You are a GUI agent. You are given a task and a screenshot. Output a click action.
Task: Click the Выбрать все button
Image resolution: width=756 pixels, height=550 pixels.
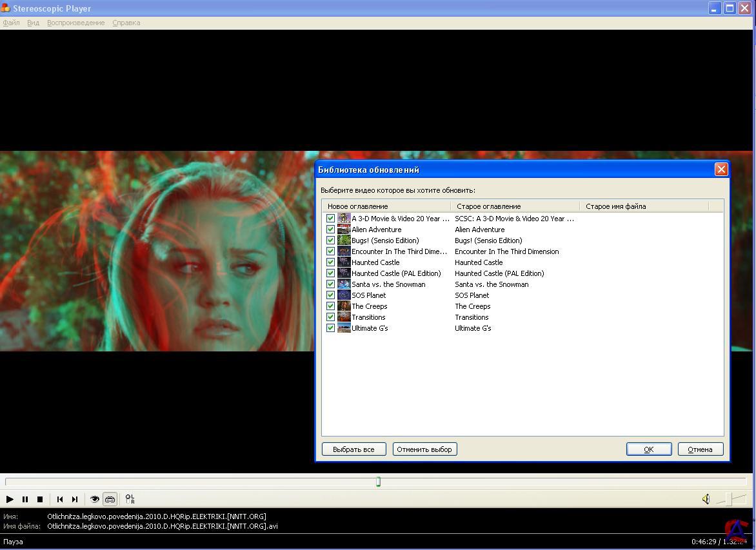[x=353, y=449]
